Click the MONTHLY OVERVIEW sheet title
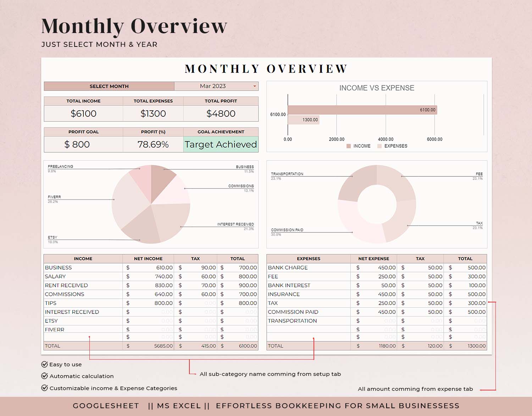Image resolution: width=532 pixels, height=416 pixels. point(266,69)
